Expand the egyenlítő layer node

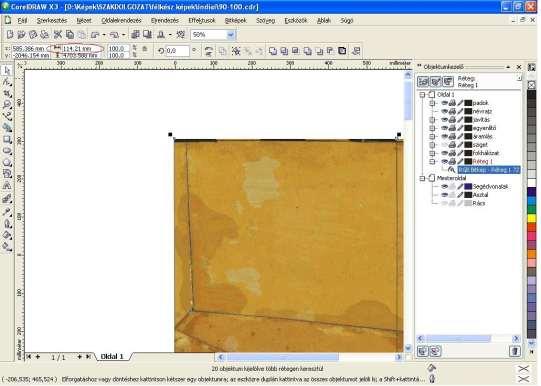[432, 128]
